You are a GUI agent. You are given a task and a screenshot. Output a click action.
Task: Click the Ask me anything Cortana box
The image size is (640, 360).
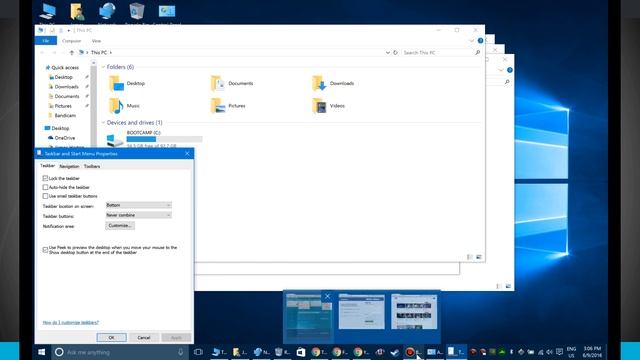pyautogui.click(x=120, y=352)
